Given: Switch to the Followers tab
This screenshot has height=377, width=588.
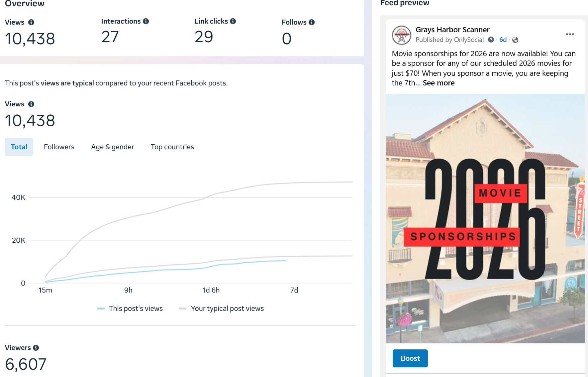Looking at the screenshot, I should tap(59, 147).
